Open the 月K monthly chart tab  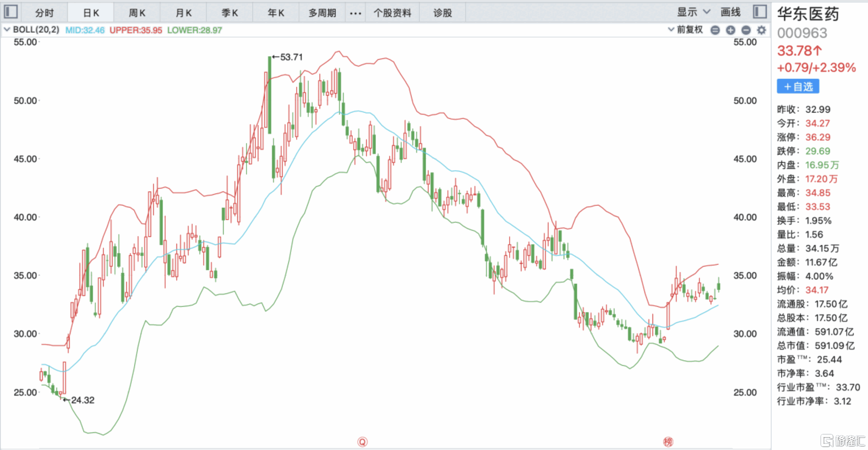tap(183, 13)
